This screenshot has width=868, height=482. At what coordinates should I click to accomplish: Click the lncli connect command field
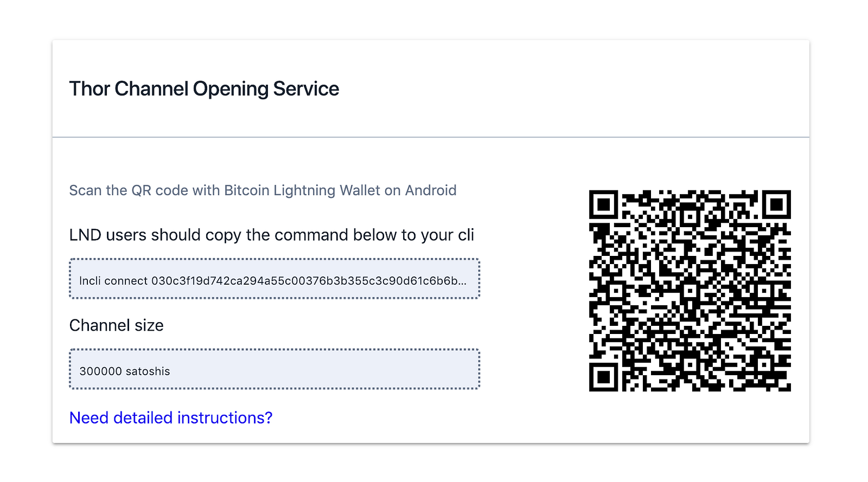[x=275, y=279]
